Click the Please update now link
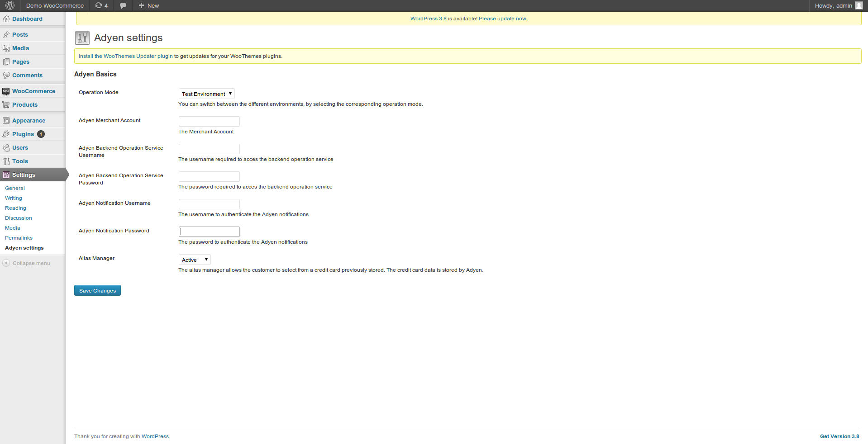This screenshot has width=868, height=444. point(502,19)
